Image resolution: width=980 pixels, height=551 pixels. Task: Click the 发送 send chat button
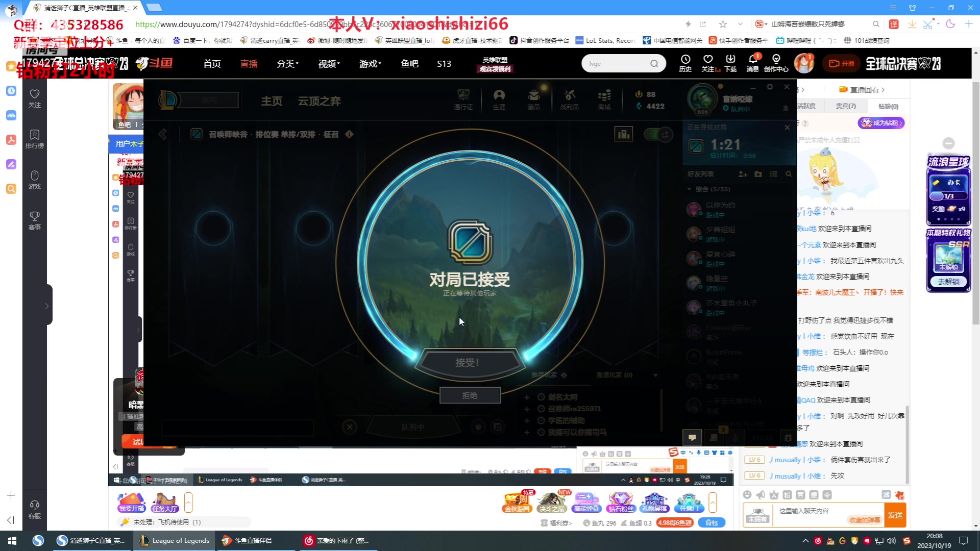pos(895,515)
